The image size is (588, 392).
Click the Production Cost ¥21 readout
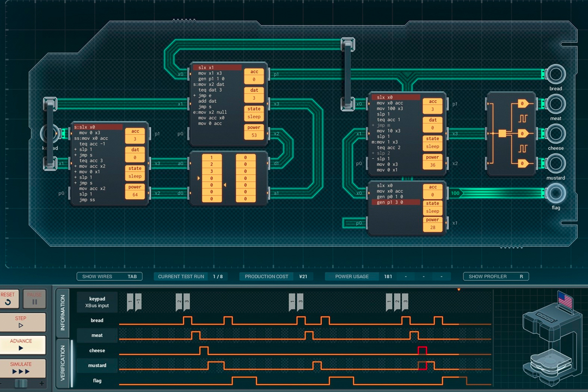coord(277,277)
